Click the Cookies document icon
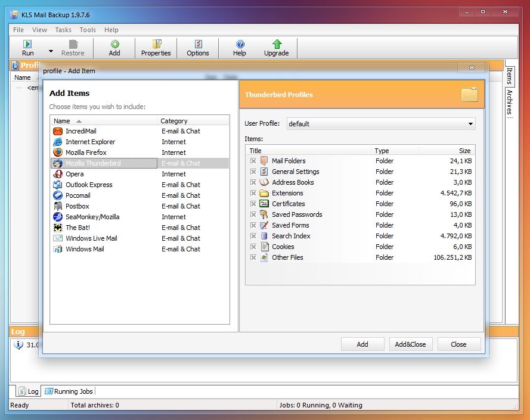The width and height of the screenshot is (530, 420). pos(264,247)
